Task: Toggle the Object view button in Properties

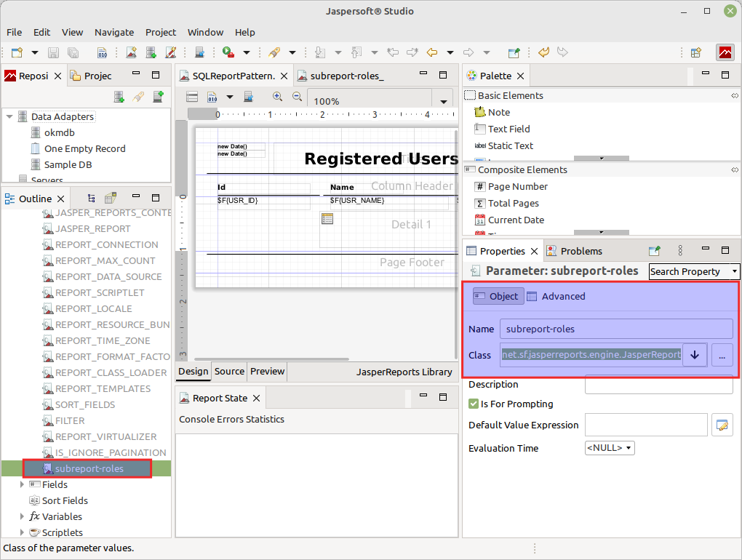Action: pyautogui.click(x=498, y=296)
